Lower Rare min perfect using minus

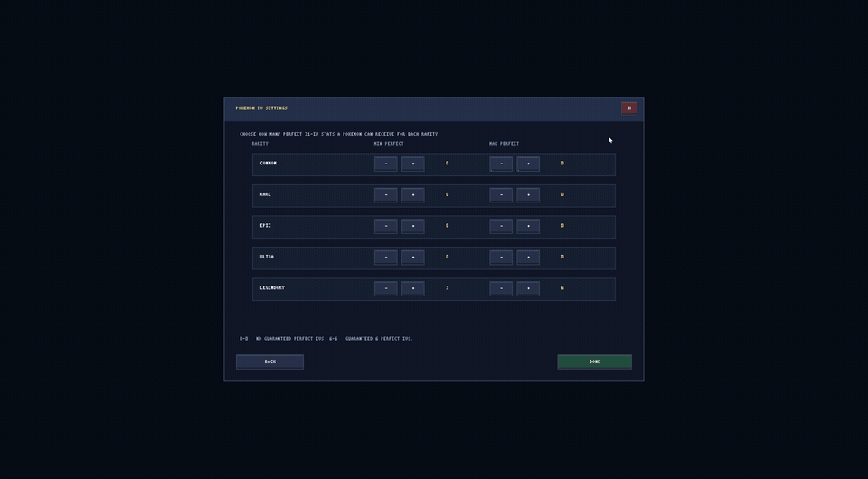click(385, 194)
